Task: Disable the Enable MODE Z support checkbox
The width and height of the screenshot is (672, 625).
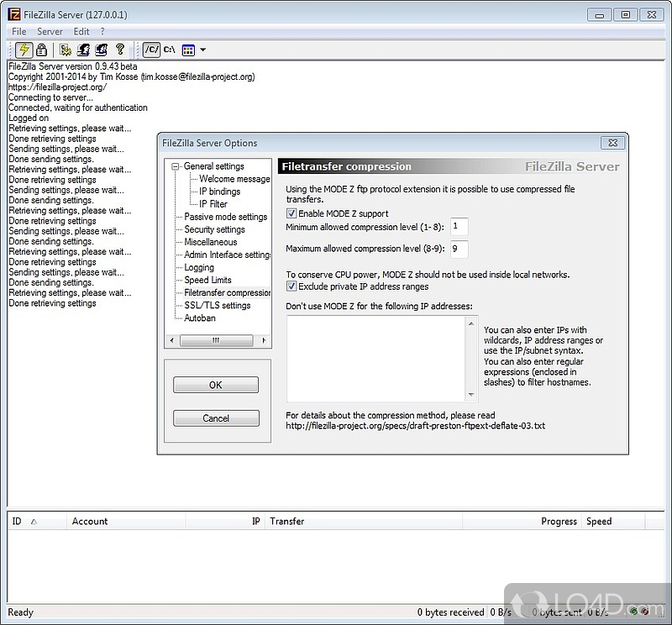Action: [291, 214]
